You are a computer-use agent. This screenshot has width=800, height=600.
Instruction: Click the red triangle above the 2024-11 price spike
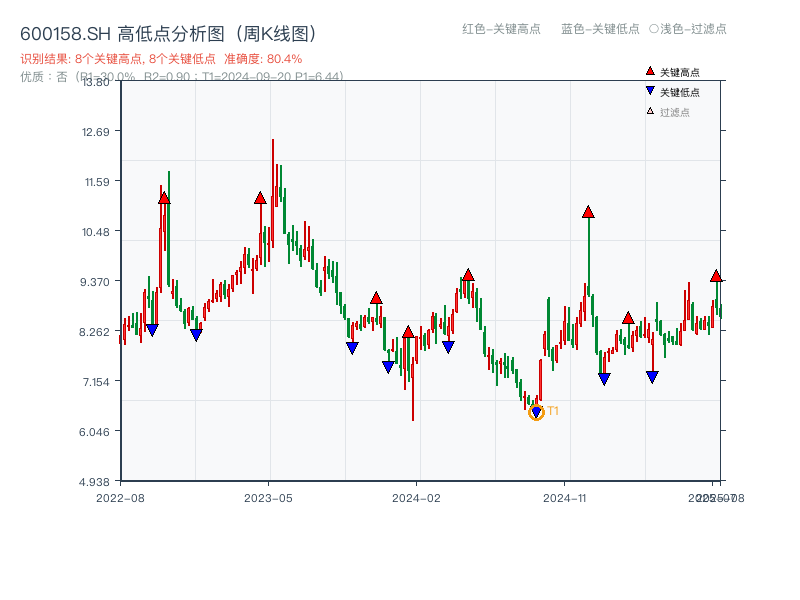coord(587,212)
